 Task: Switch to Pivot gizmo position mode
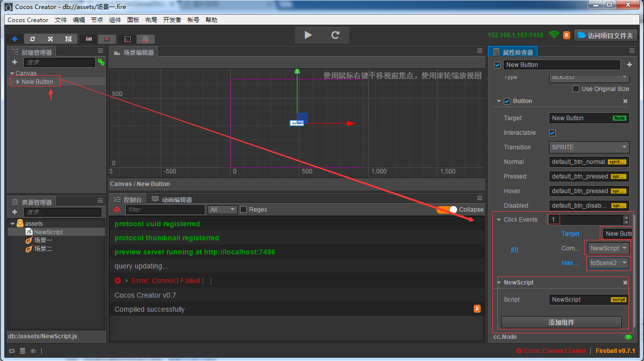point(89,39)
